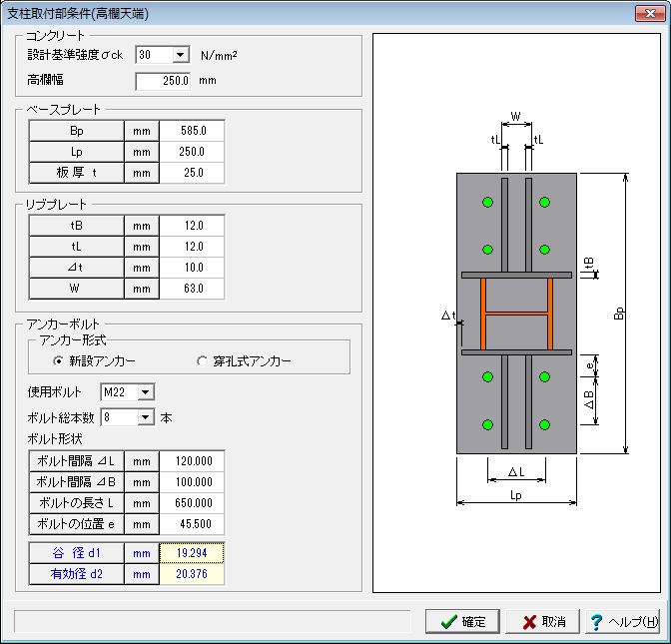The height and width of the screenshot is (644, 671).
Task: Click the 谷径 d1 label cell
Action: [x=77, y=553]
